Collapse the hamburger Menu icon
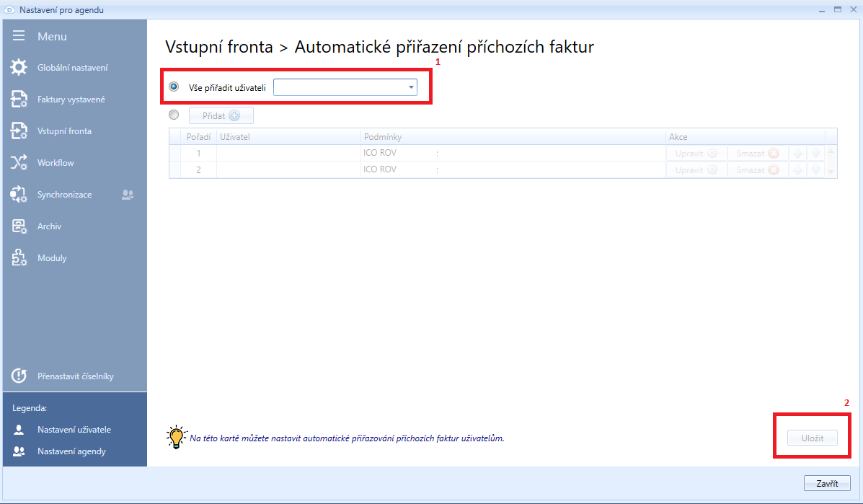This screenshot has height=504, width=863. tap(19, 36)
